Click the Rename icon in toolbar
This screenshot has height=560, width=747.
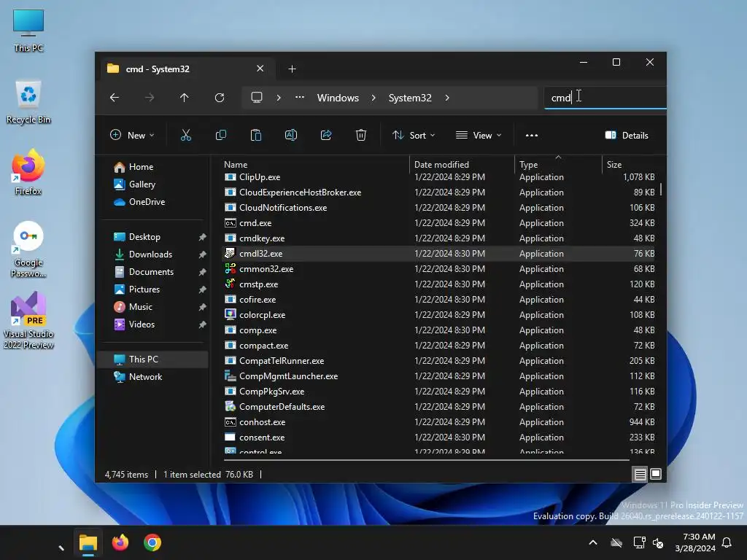click(291, 135)
